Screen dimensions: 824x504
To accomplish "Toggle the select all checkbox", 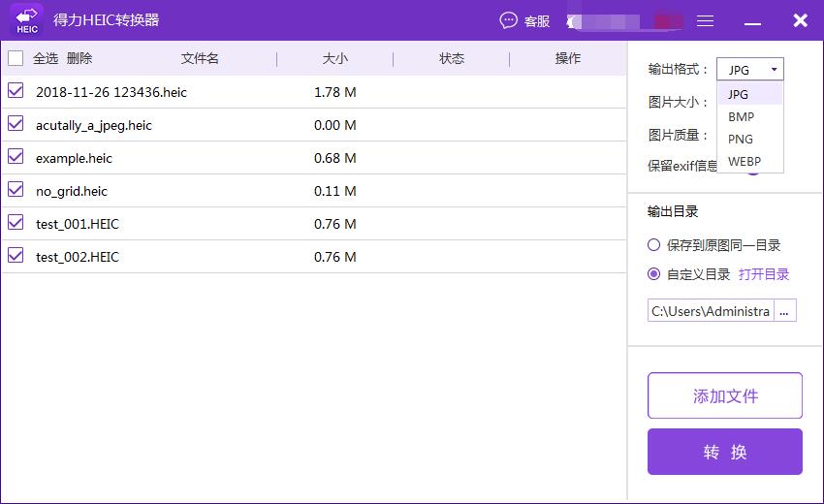I will (x=16, y=58).
